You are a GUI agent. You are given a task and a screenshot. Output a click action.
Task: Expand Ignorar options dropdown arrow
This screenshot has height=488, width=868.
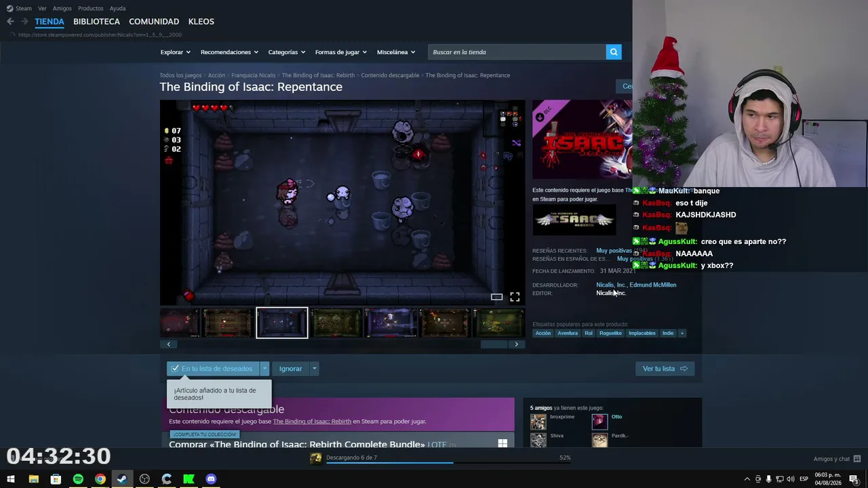314,369
